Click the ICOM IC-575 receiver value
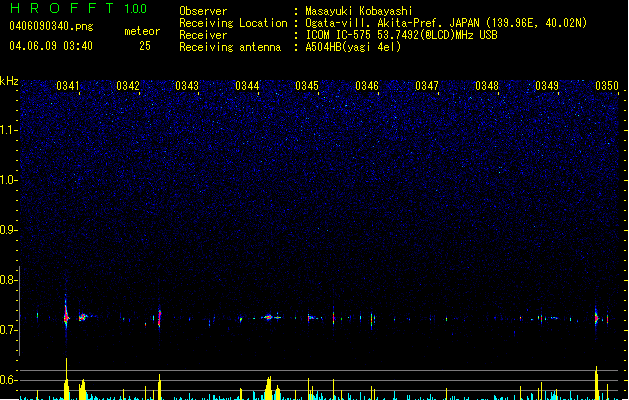Viewport: 629px width, 400px height. [x=401, y=35]
